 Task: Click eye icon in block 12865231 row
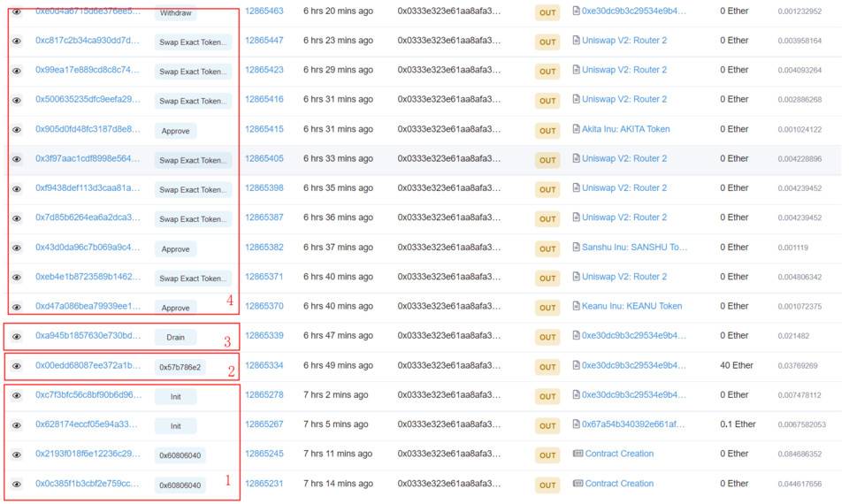[17, 484]
